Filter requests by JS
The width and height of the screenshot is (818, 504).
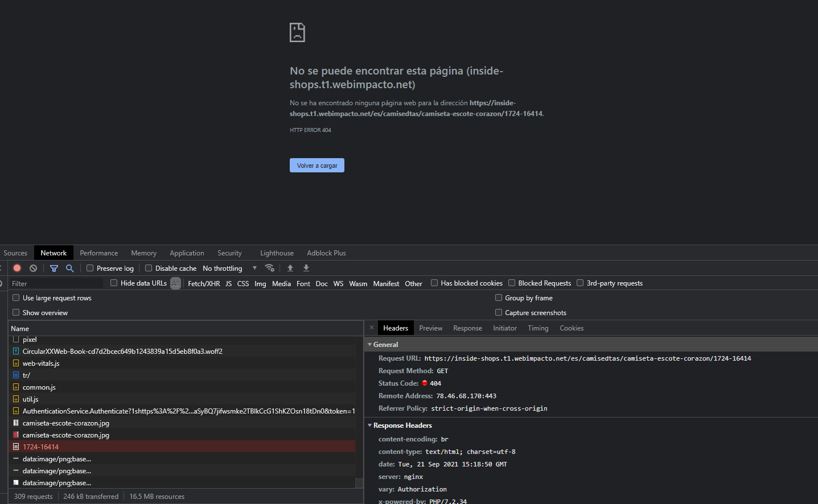(x=228, y=283)
